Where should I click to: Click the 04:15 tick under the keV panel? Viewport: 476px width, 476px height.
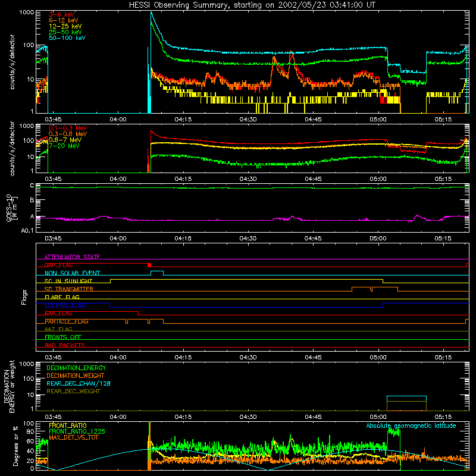tap(183, 120)
